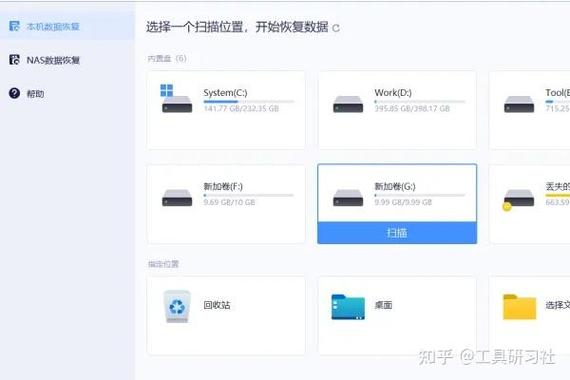
Task: Click the 新加卷(F:) drive label
Action: tap(223, 187)
